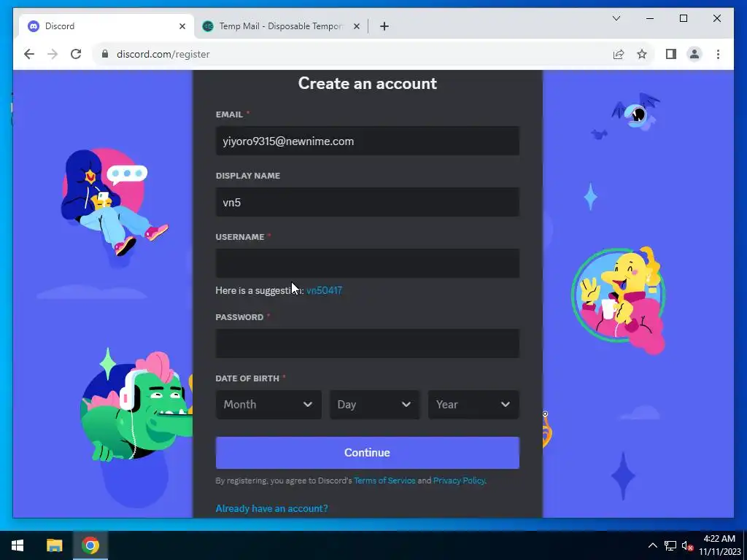The height and width of the screenshot is (560, 747).
Task: Close the Discord tab
Action: (x=182, y=26)
